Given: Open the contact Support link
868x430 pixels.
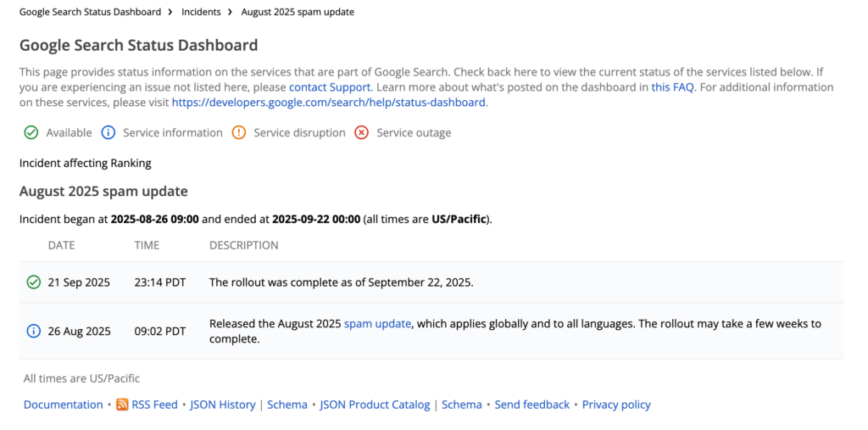Looking at the screenshot, I should (x=330, y=87).
